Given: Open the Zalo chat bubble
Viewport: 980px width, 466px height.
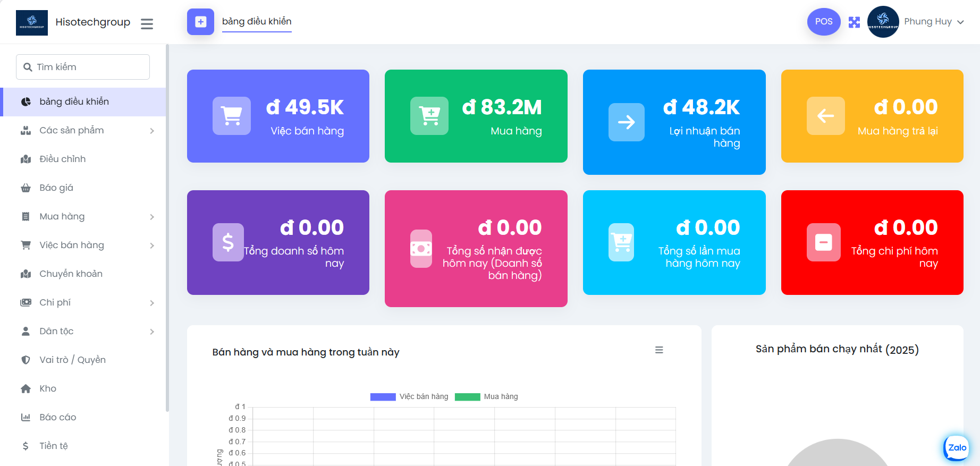Looking at the screenshot, I should point(957,447).
